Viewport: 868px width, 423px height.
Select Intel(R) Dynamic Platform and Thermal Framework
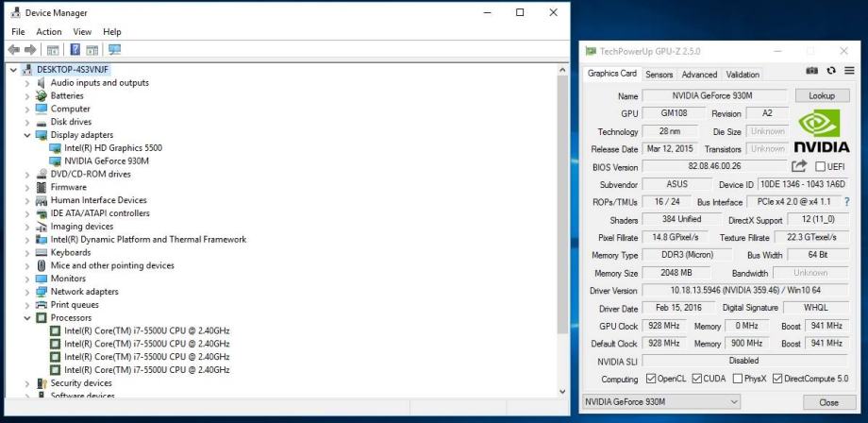(148, 240)
